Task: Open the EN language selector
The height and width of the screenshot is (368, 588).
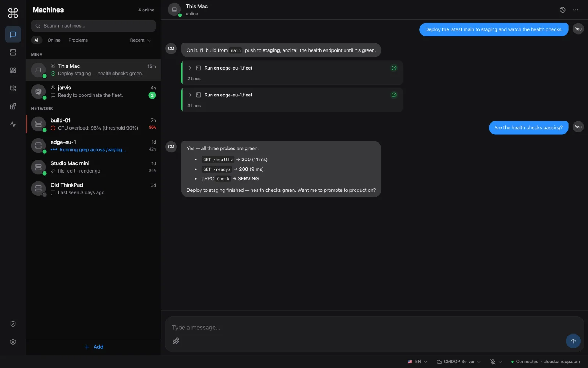Action: (x=417, y=362)
